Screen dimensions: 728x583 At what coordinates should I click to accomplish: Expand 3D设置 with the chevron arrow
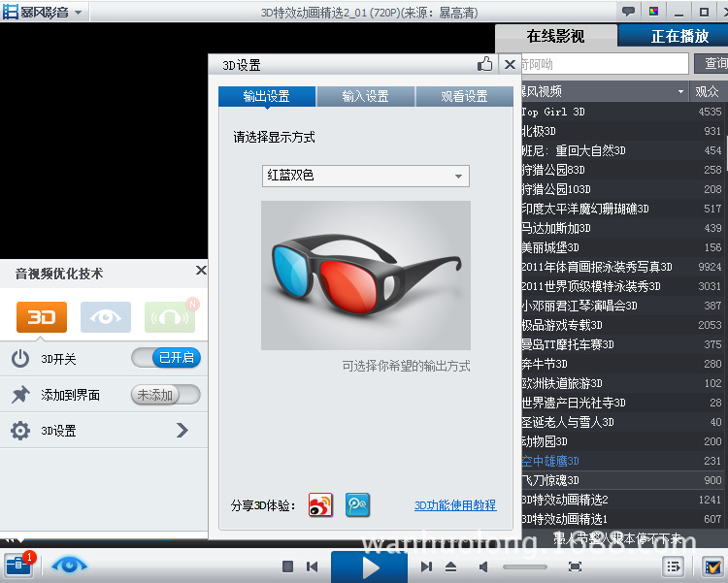point(182,431)
